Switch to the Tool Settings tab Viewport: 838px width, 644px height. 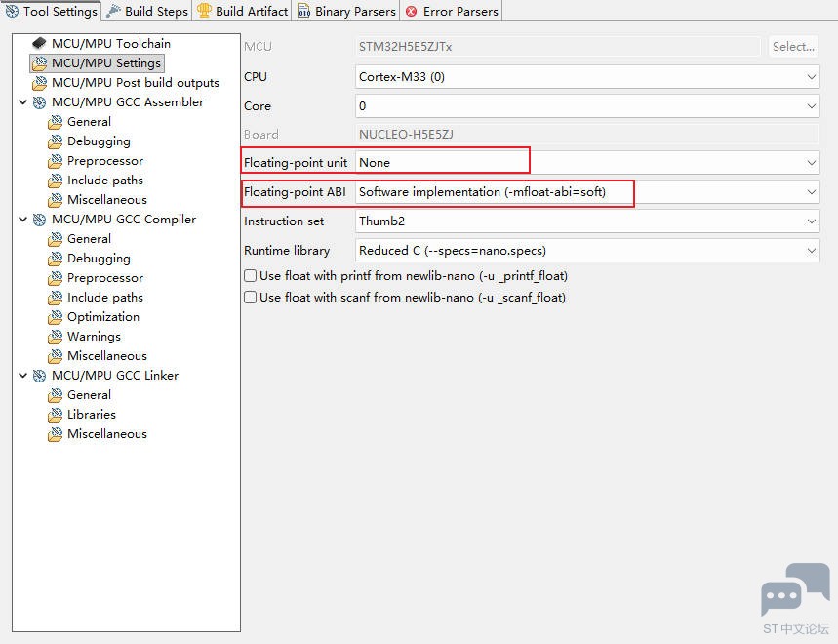52,12
